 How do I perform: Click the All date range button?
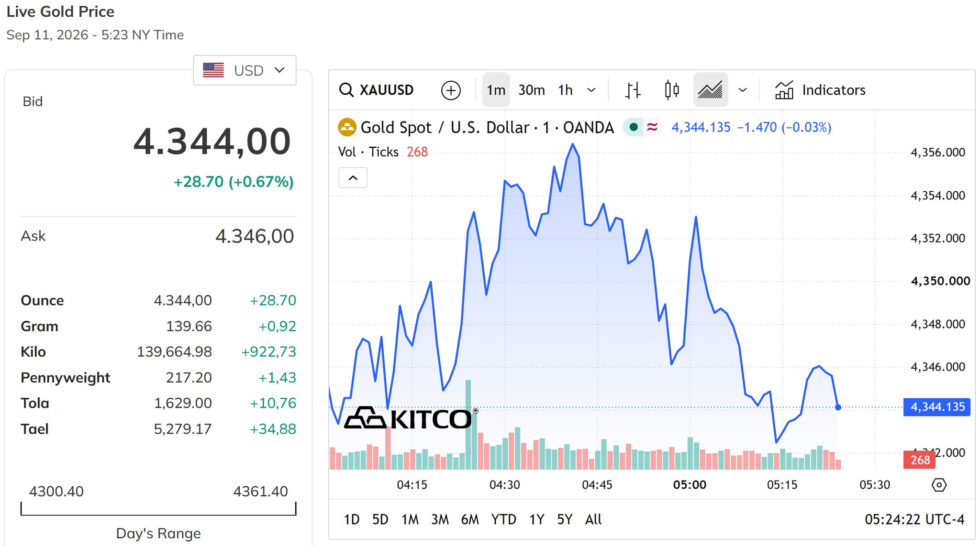[593, 519]
